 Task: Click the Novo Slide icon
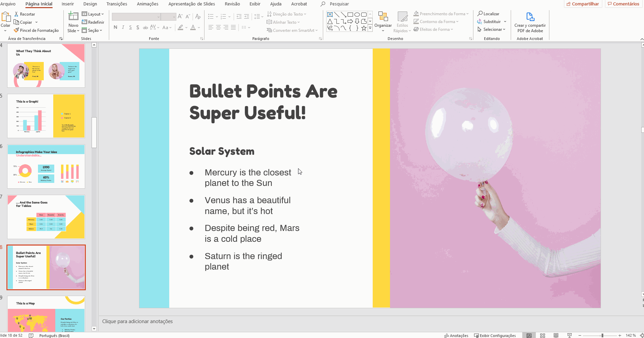click(x=73, y=16)
